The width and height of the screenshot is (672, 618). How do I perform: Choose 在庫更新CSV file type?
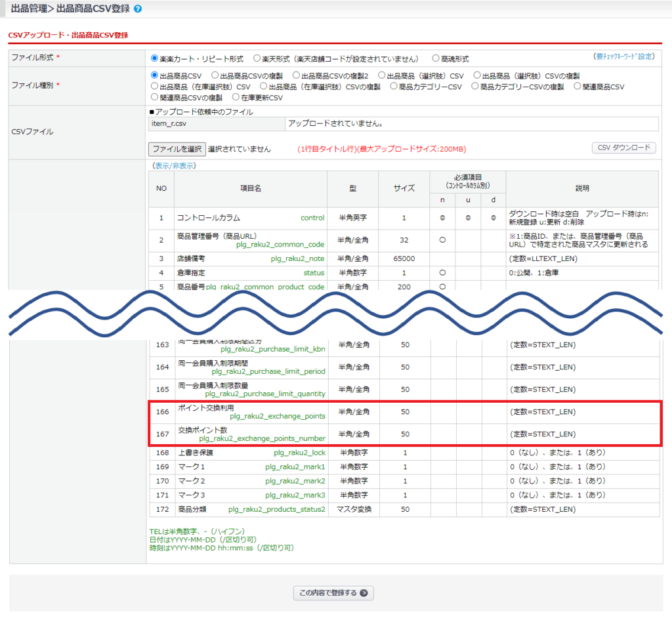(236, 97)
